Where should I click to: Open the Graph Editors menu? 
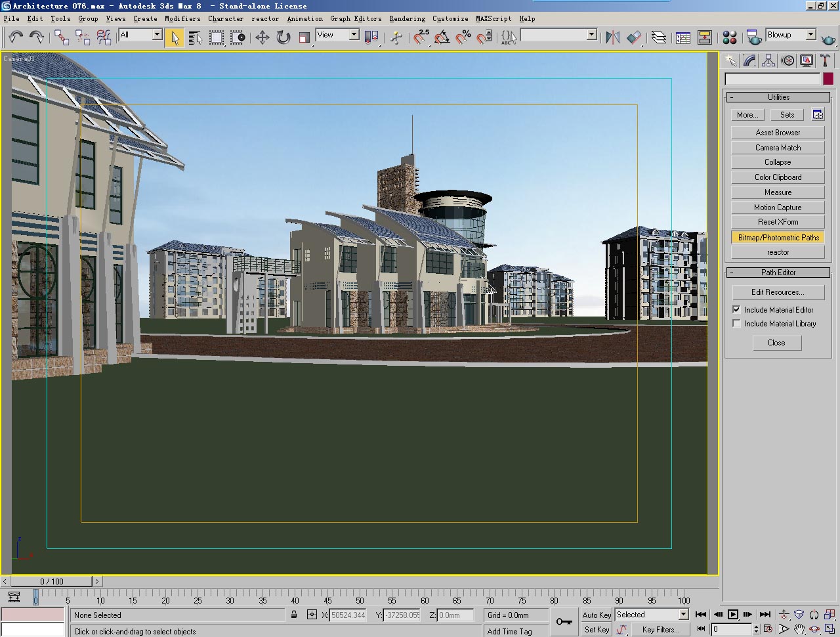coord(356,18)
